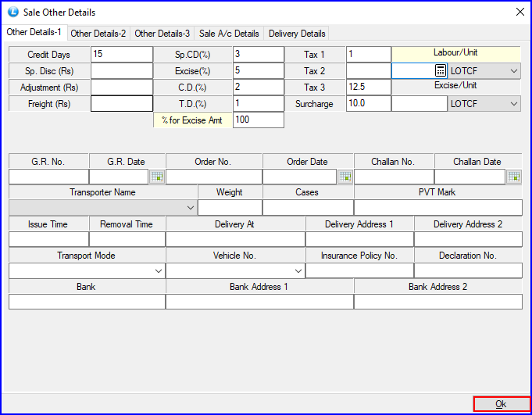This screenshot has width=532, height=415.
Task: Click Delivery At input field
Action: 235,239
